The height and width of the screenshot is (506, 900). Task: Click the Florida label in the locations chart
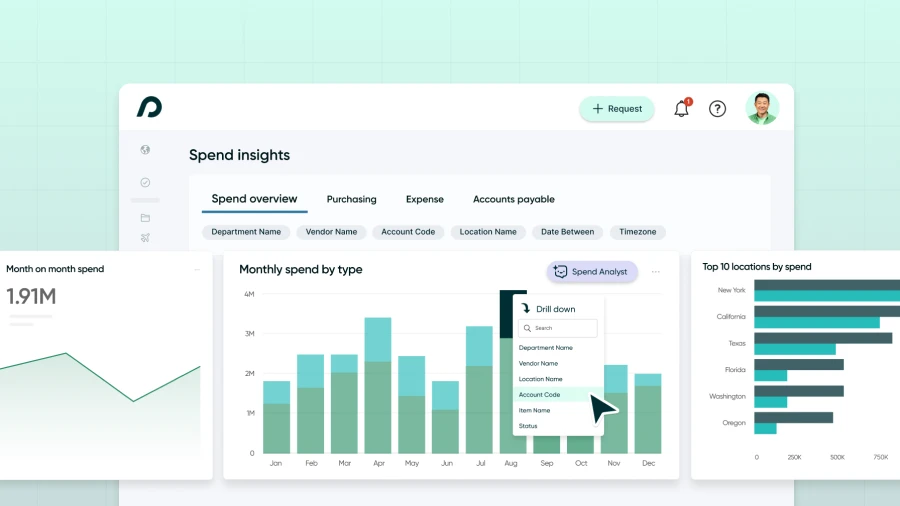click(x=735, y=370)
